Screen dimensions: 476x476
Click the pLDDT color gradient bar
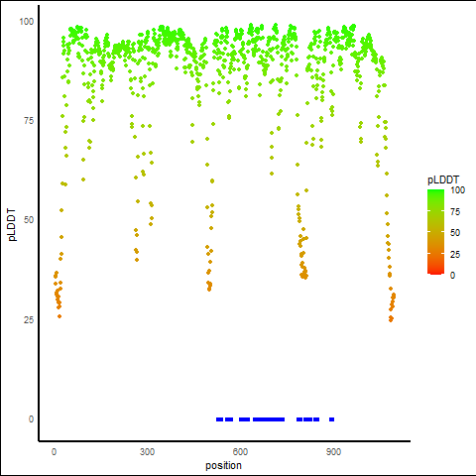[x=435, y=232]
